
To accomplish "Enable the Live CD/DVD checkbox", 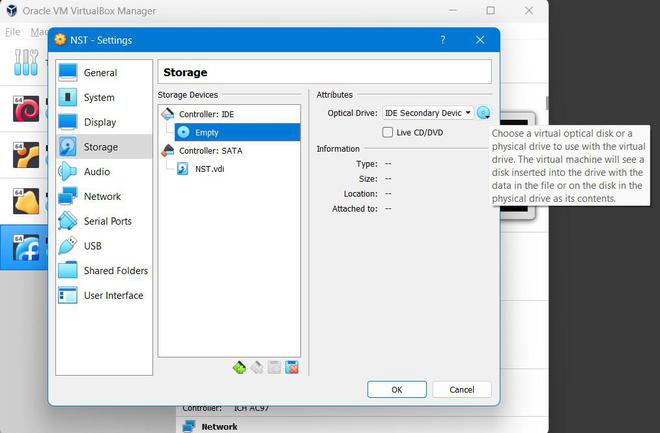I will click(387, 133).
